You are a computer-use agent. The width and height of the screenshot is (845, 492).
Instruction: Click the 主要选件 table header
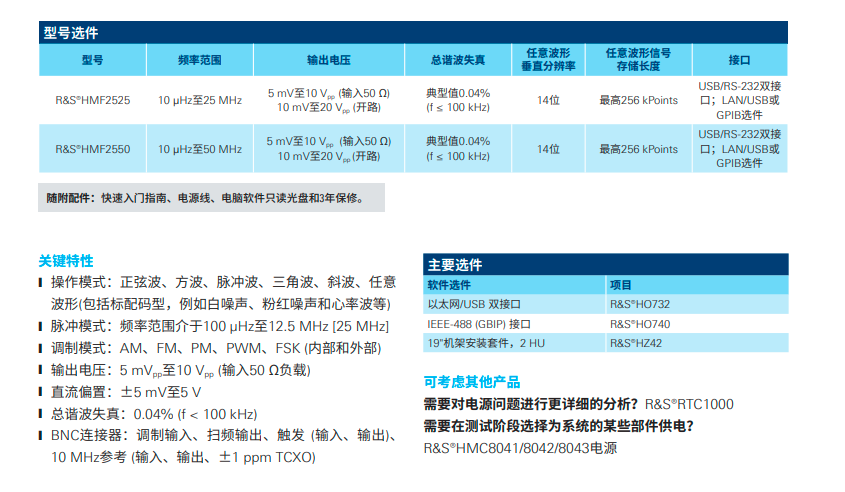[x=605, y=265]
